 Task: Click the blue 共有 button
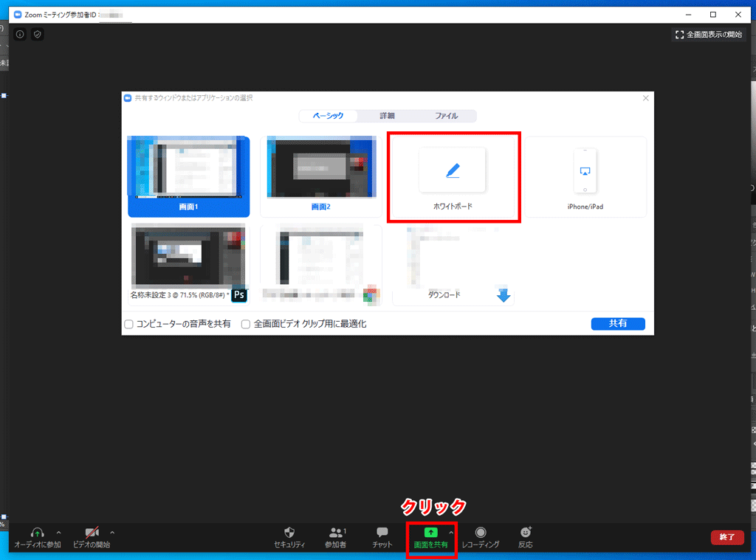pyautogui.click(x=618, y=324)
